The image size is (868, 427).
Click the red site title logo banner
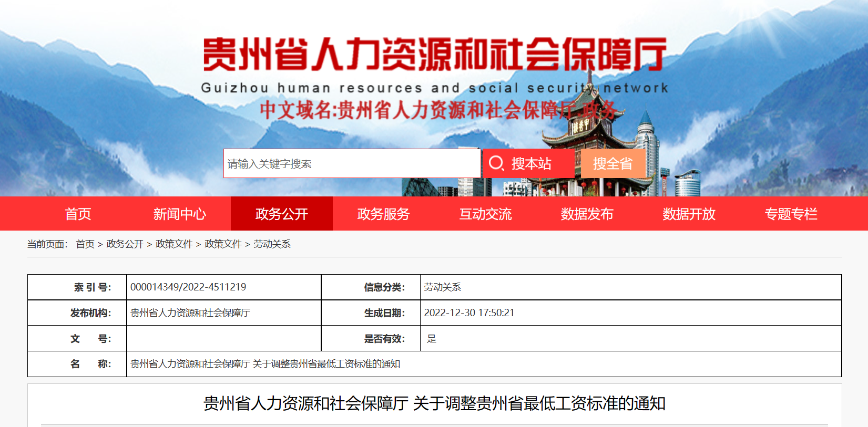(x=434, y=54)
